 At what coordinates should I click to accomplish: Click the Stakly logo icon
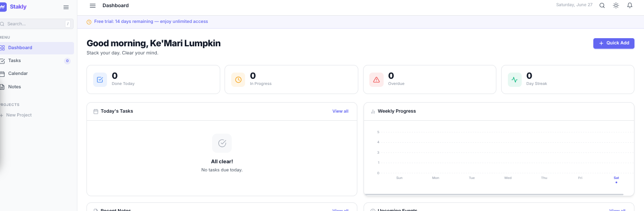tap(3, 7)
